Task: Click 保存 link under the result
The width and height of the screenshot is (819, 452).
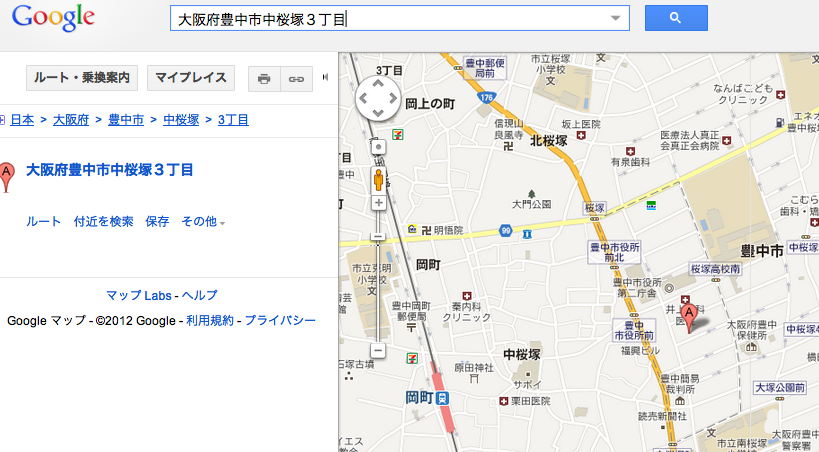Action: 157,222
